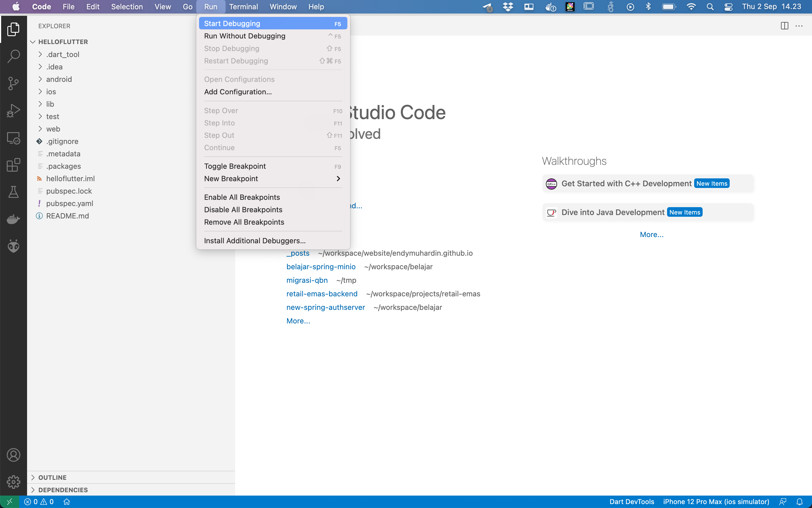
Task: Choose Remove All Breakpoints
Action: coord(273,222)
